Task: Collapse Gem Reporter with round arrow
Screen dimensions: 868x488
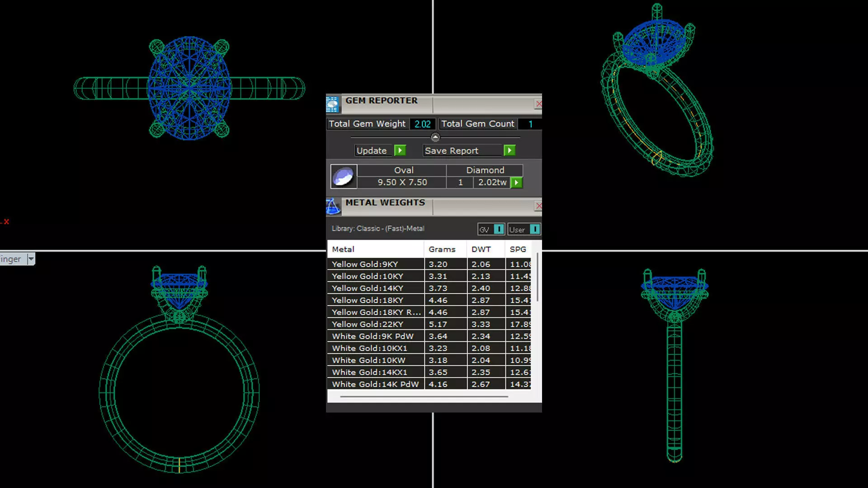Action: [435, 137]
